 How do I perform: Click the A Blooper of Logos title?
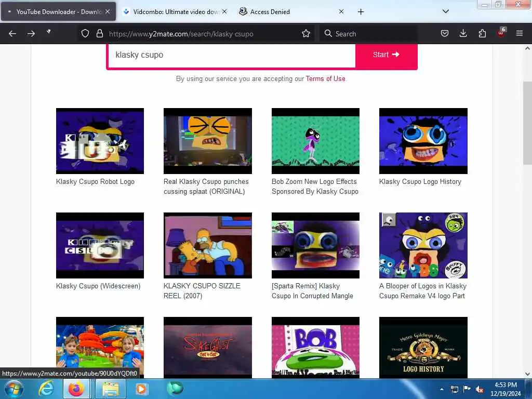point(423,291)
